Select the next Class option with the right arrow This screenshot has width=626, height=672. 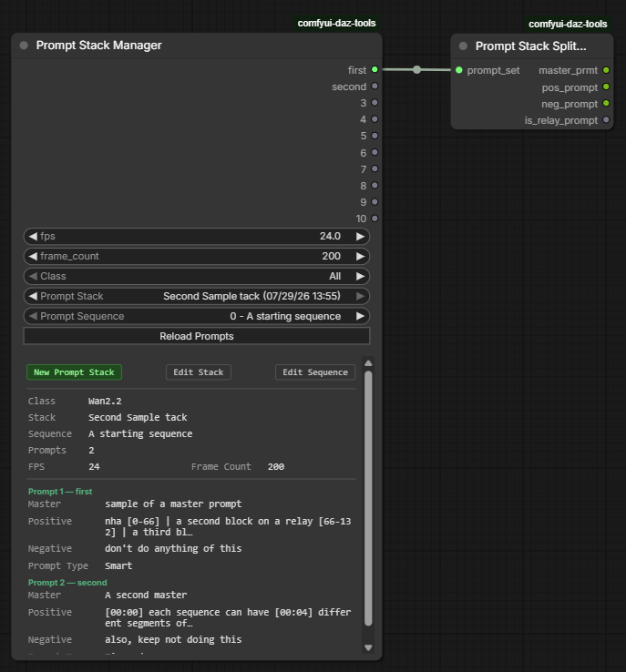point(360,277)
